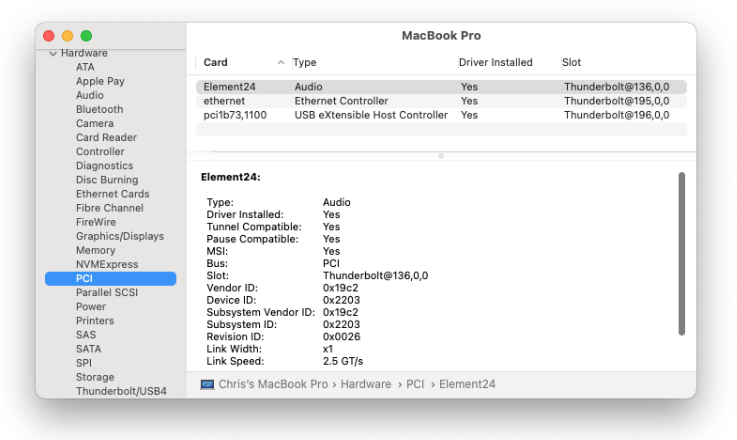Click the MacBook icon in path bar

click(x=207, y=385)
